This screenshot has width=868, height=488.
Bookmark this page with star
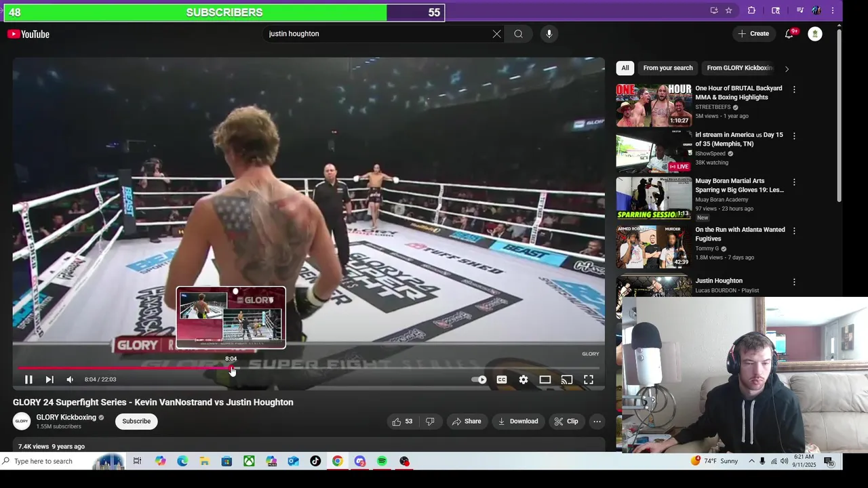(x=728, y=10)
